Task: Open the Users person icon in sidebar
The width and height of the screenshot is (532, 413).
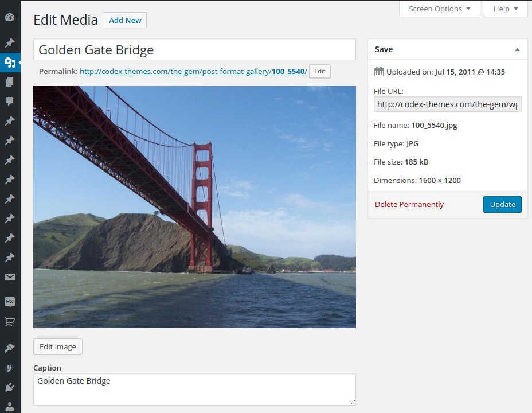Action: 9,405
